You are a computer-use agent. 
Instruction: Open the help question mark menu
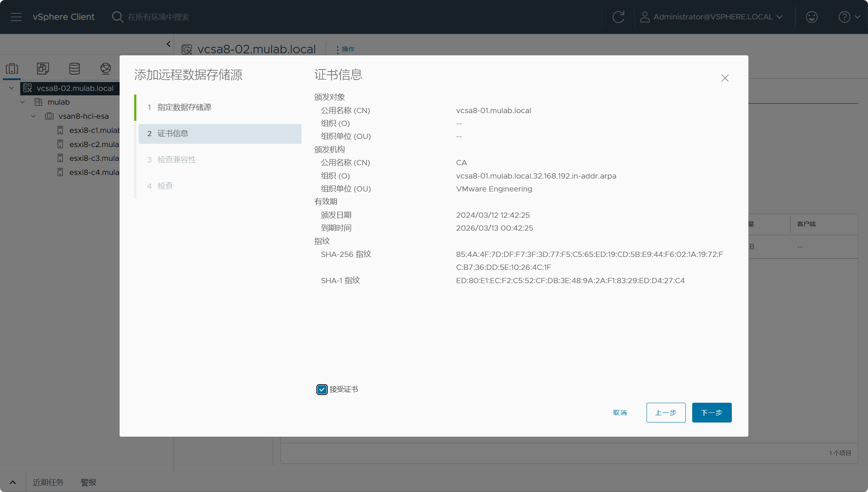coord(849,17)
